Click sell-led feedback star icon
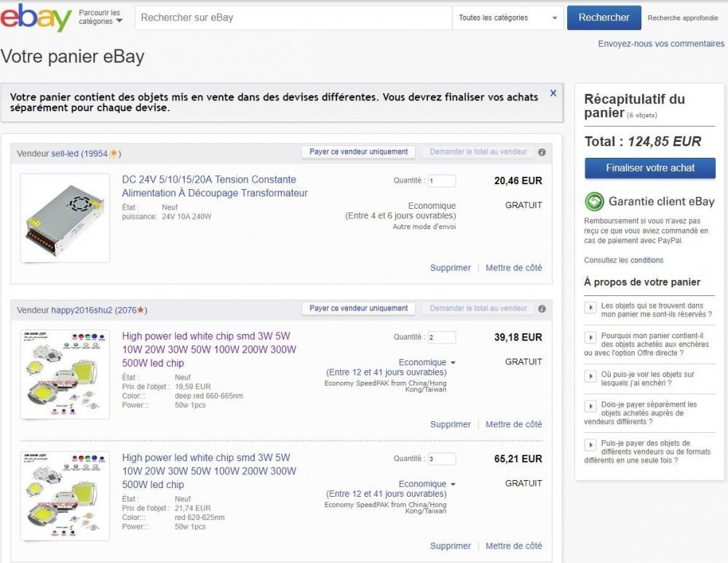 point(113,153)
